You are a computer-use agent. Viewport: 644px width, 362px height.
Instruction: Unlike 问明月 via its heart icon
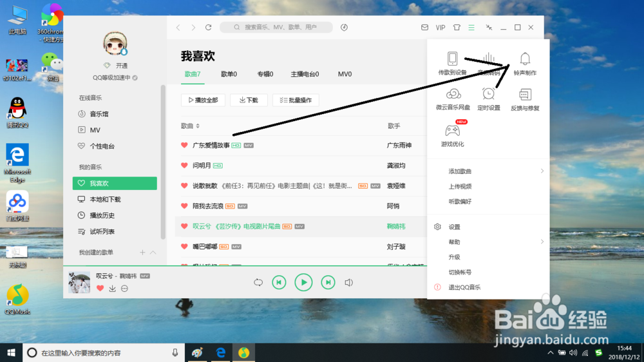pos(184,165)
